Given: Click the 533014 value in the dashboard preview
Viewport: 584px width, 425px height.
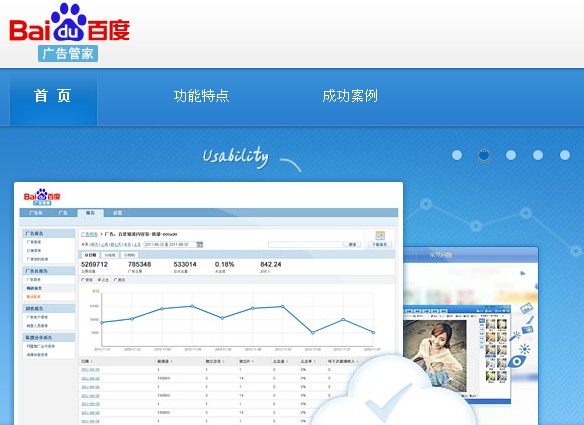Looking at the screenshot, I should click(185, 264).
